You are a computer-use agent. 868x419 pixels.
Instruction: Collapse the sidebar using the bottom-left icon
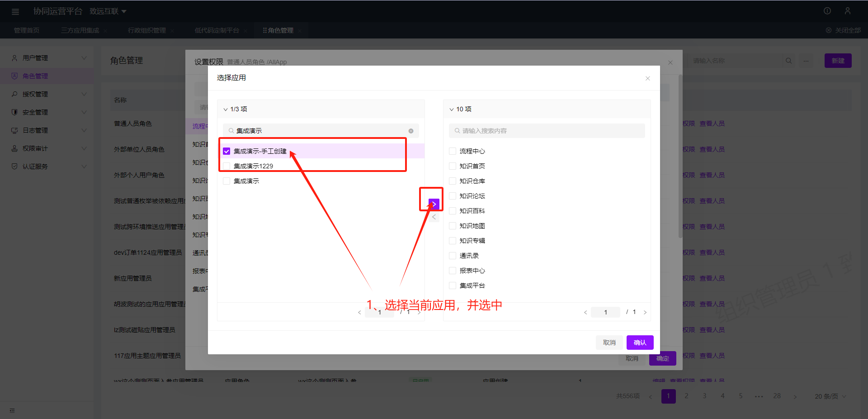pyautogui.click(x=12, y=410)
